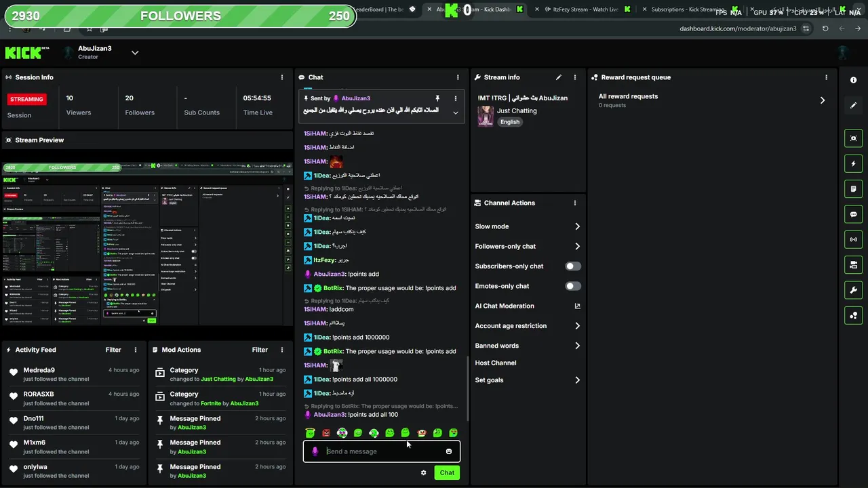This screenshot has height=488, width=868.
Task: Open the wrench tools sidebar icon
Action: (853, 290)
